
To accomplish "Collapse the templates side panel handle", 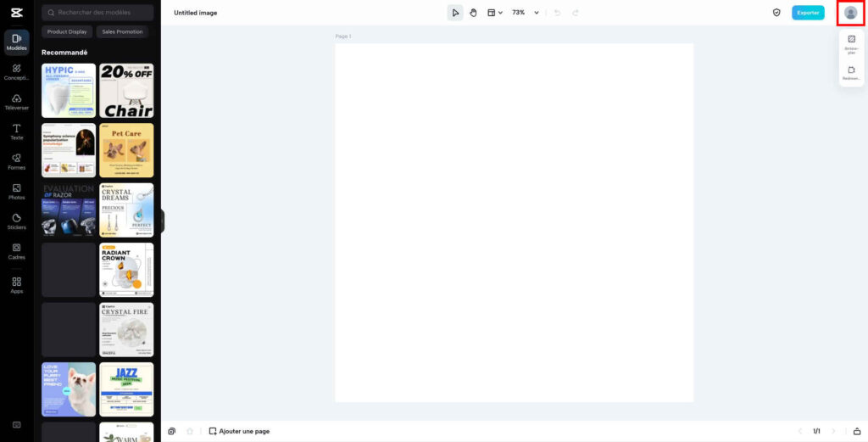I will [x=162, y=221].
